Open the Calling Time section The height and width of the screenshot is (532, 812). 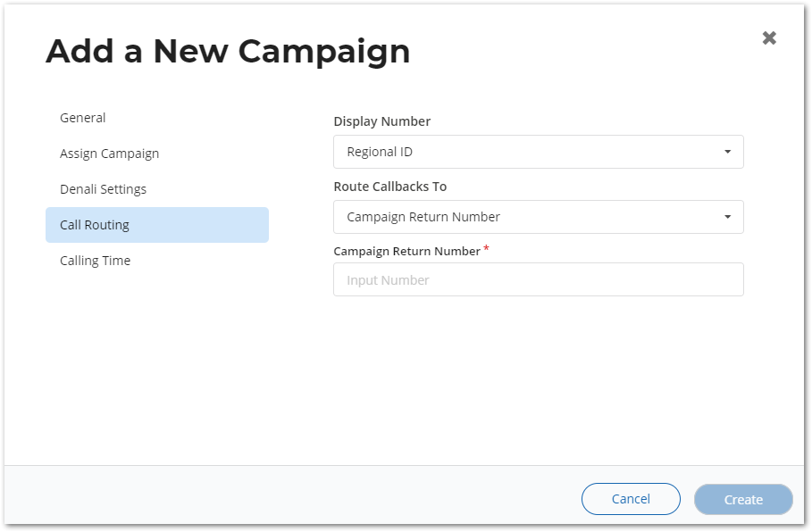(96, 261)
